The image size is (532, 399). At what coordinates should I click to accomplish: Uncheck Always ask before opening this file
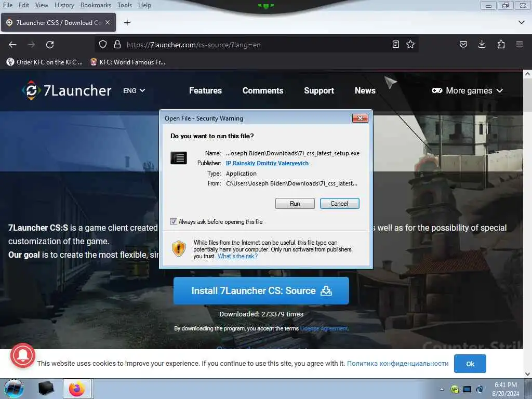pos(174,221)
